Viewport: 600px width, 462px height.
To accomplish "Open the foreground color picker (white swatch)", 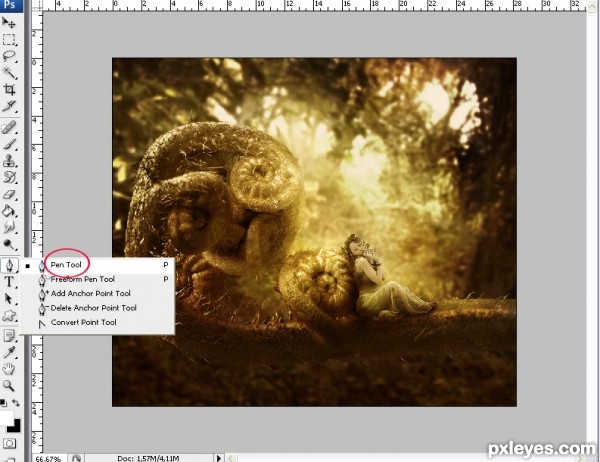I will coord(5,416).
